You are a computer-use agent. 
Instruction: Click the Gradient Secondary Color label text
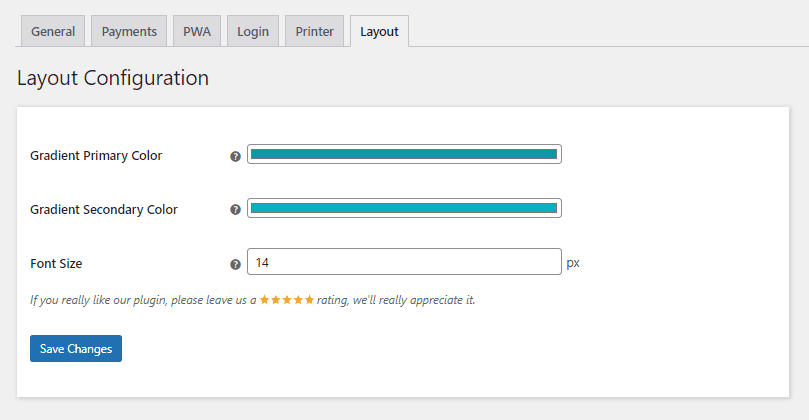coord(104,210)
